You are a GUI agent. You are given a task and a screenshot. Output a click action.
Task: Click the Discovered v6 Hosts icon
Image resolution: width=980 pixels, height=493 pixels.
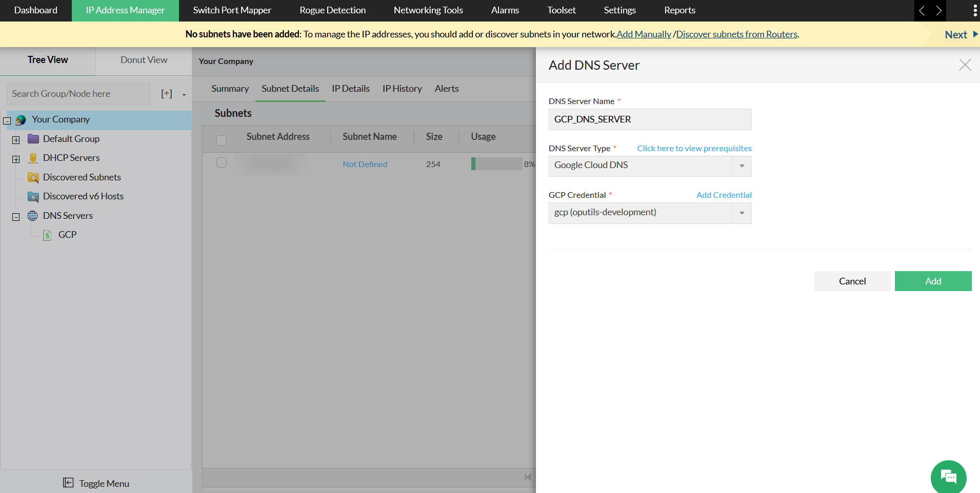33,196
